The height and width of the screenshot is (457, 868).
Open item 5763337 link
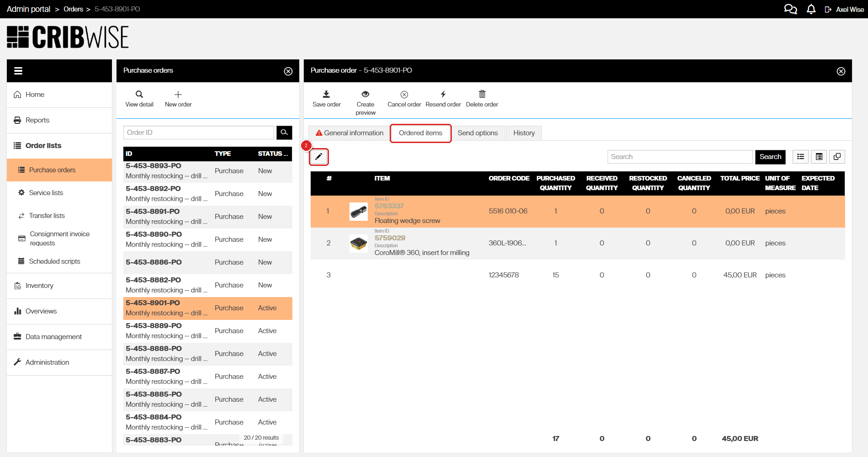(389, 206)
